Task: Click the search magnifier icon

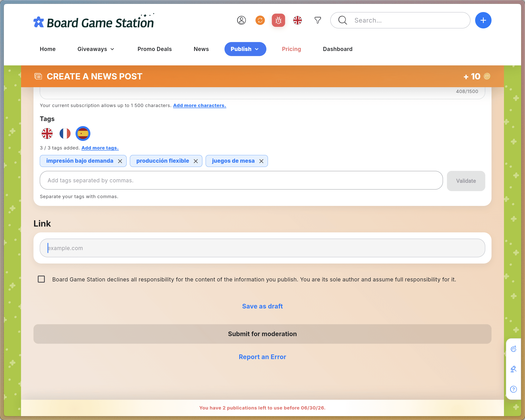Action: pos(342,20)
